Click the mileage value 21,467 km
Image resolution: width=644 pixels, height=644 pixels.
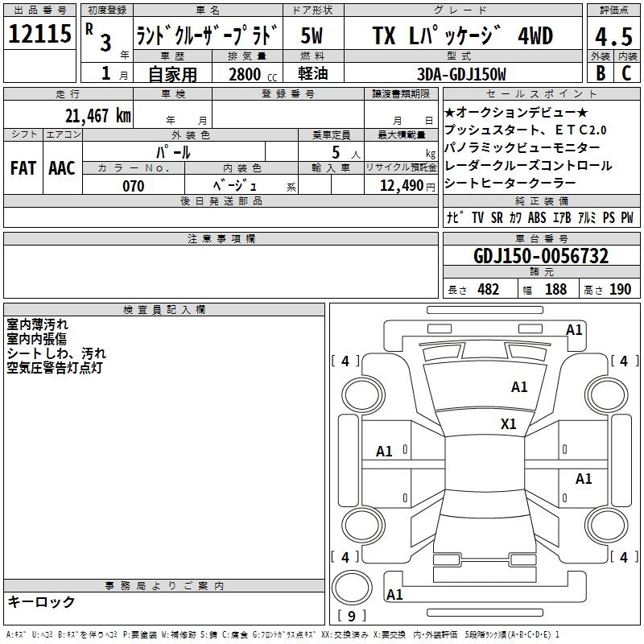[97, 115]
